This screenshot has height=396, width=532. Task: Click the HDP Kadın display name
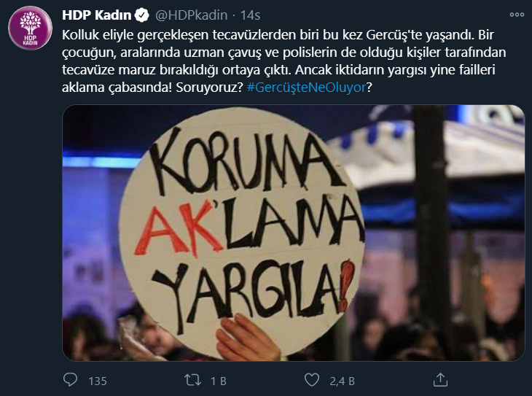tap(97, 15)
